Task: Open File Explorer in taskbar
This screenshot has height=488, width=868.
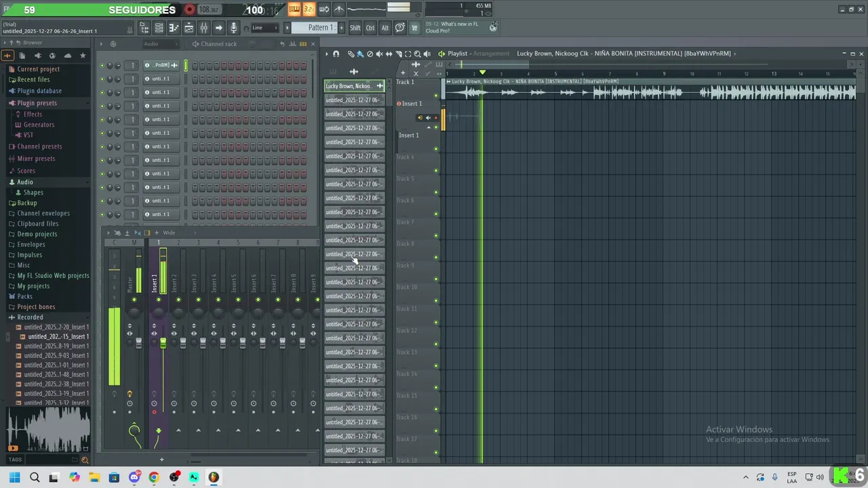Action: tap(94, 477)
